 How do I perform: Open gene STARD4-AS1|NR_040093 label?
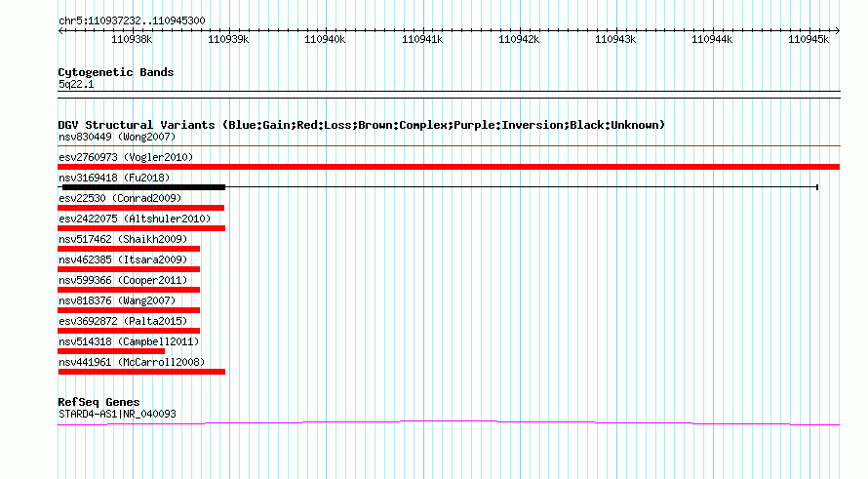117,414
